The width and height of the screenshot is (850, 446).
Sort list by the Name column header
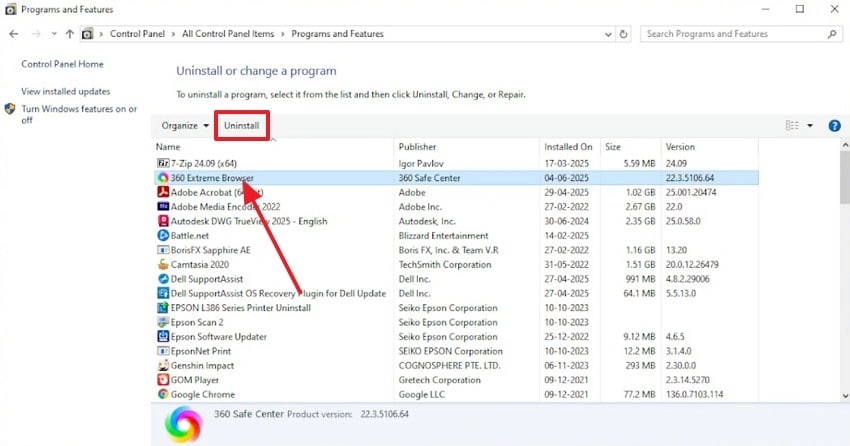(x=273, y=147)
